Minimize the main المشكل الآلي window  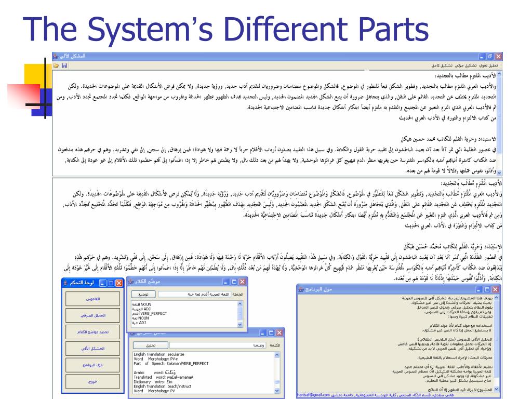click(x=482, y=56)
